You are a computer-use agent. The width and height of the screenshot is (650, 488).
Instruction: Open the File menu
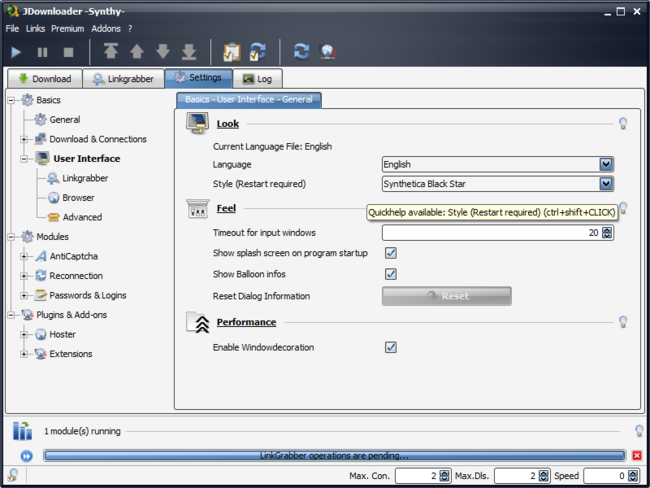click(12, 29)
